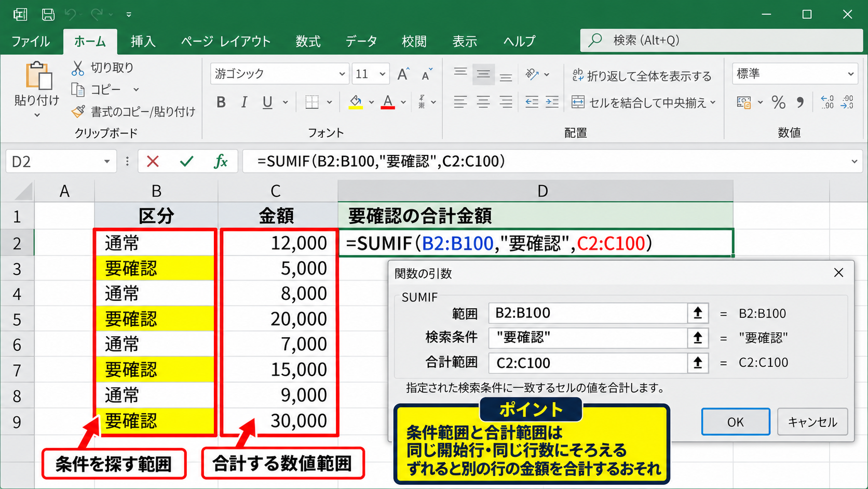This screenshot has width=868, height=489.
Task: Click the decrease indent icon
Action: click(532, 102)
